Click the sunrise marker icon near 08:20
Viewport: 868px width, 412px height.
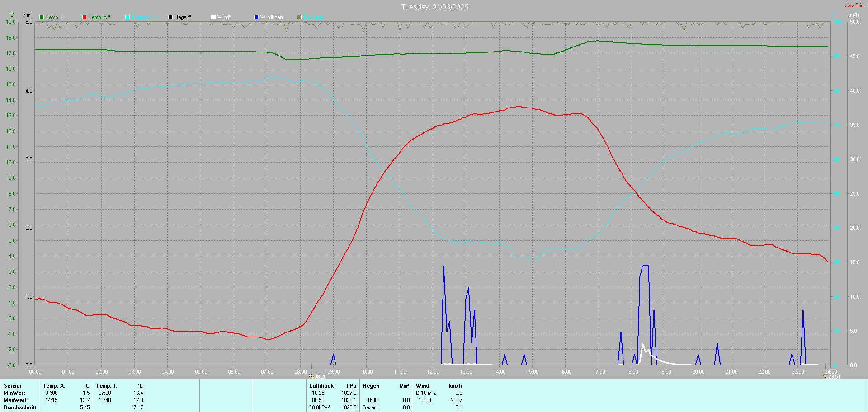tap(311, 376)
